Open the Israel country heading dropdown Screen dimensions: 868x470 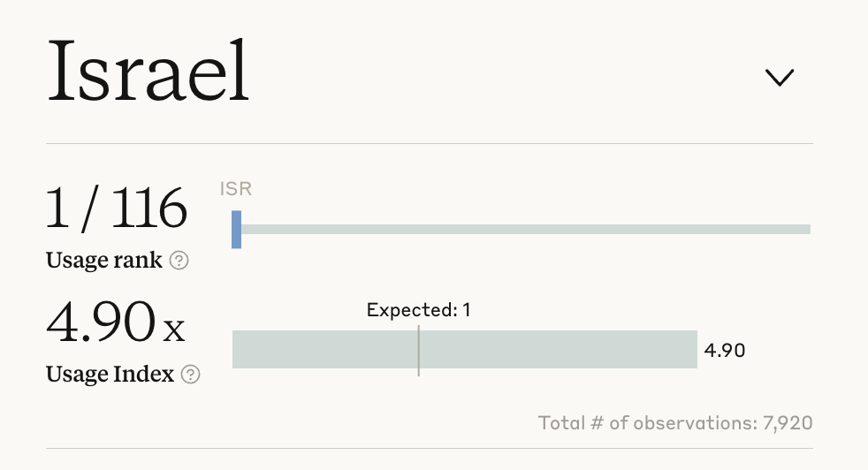coord(148,72)
